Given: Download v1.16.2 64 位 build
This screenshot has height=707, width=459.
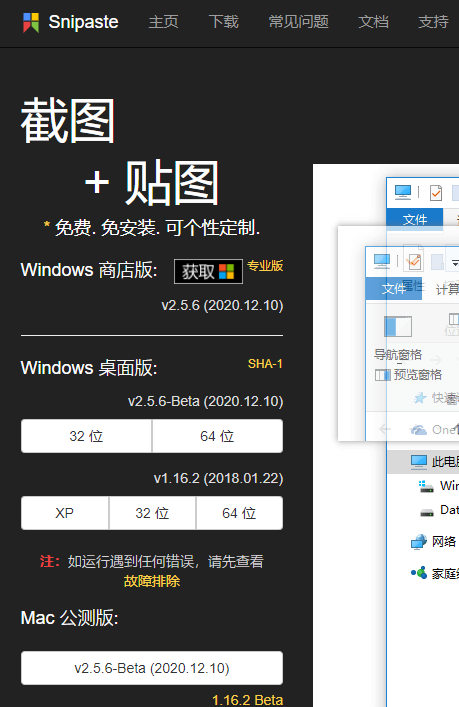Looking at the screenshot, I should (x=239, y=513).
